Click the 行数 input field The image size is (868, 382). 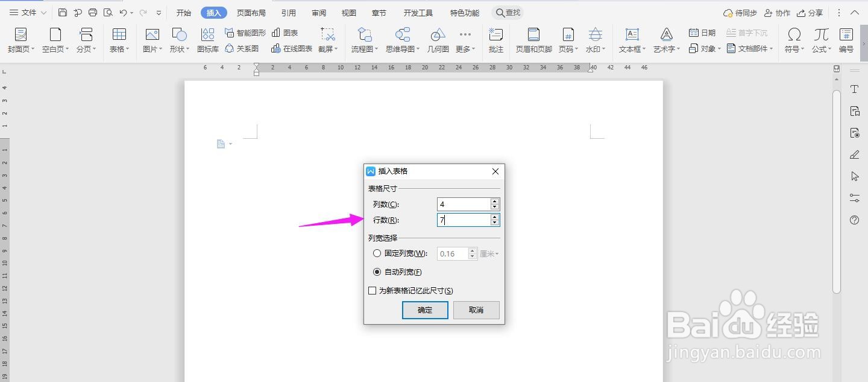coord(464,220)
